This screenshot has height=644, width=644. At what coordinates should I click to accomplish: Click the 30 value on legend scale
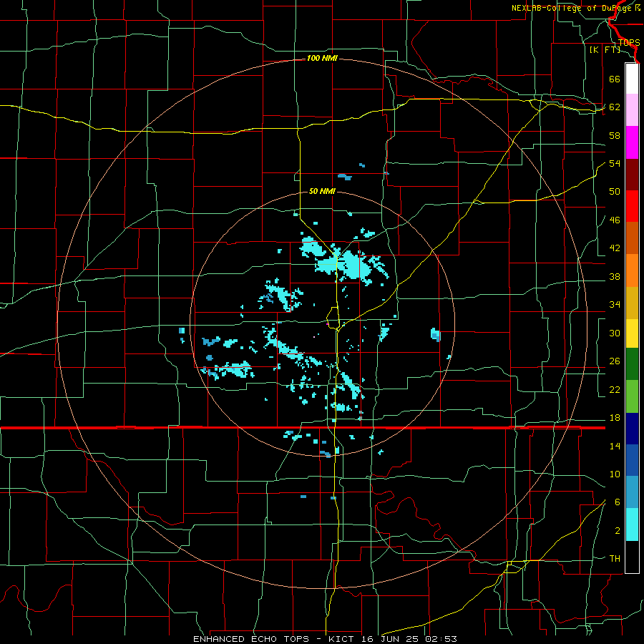[x=615, y=333]
